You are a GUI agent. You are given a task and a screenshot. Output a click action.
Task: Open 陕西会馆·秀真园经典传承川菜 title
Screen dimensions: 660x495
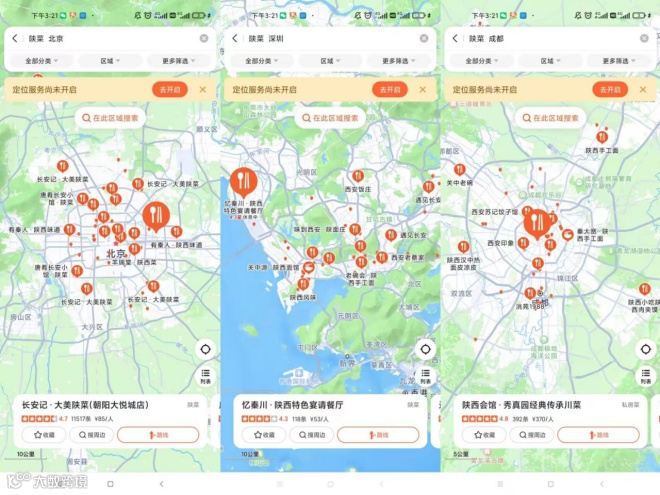(522, 405)
